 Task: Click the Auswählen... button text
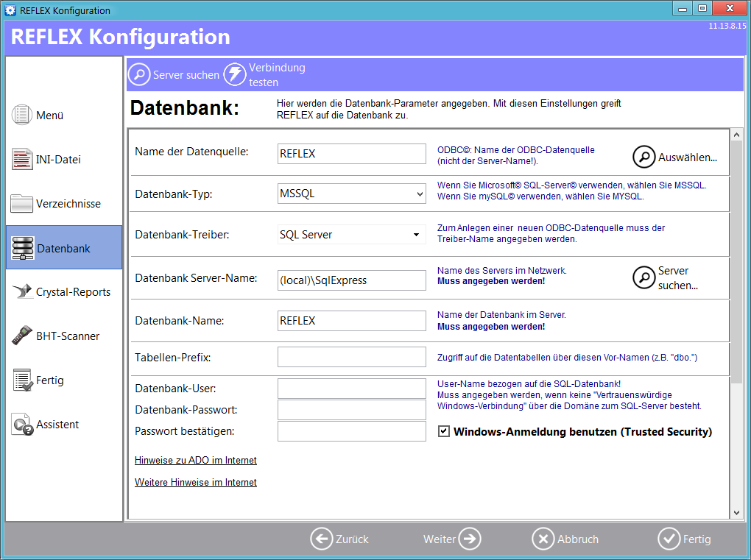(687, 157)
